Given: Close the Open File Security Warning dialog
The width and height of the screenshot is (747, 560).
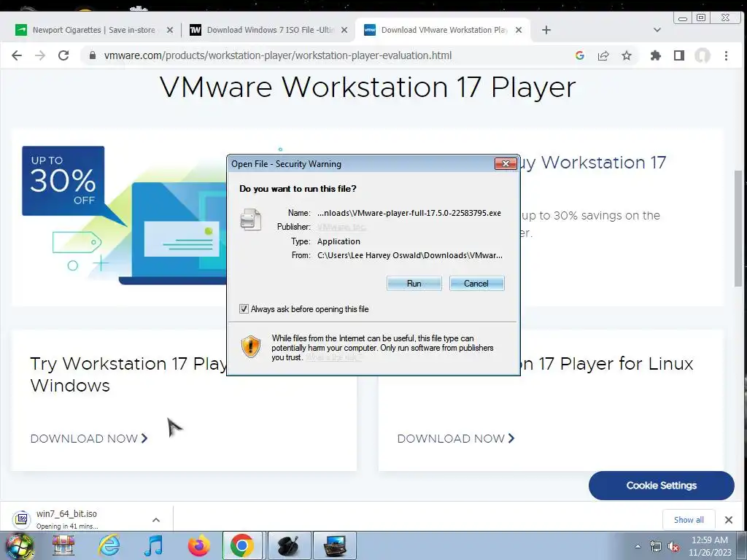Looking at the screenshot, I should click(506, 164).
